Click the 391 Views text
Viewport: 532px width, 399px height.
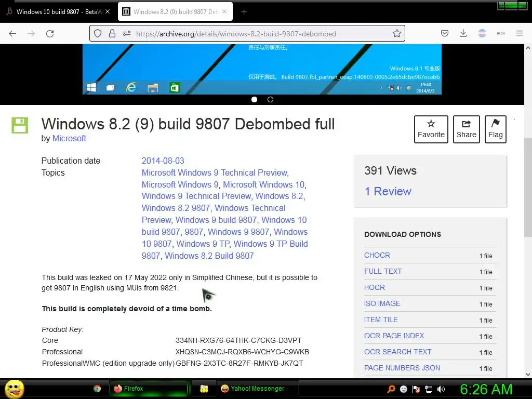(x=390, y=170)
